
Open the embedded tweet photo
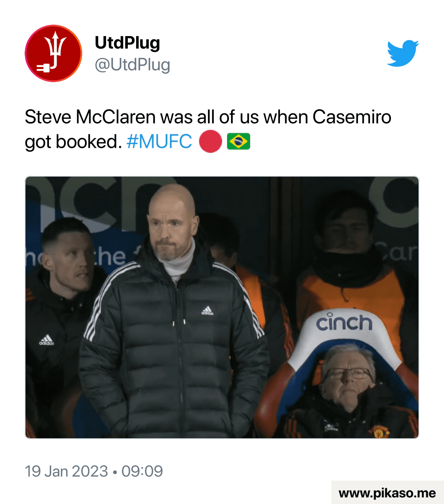point(222,307)
